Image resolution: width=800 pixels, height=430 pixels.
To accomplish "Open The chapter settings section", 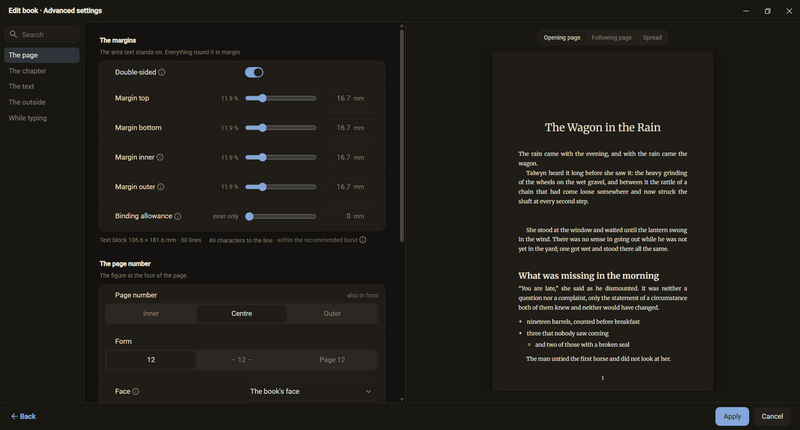I will click(x=42, y=71).
